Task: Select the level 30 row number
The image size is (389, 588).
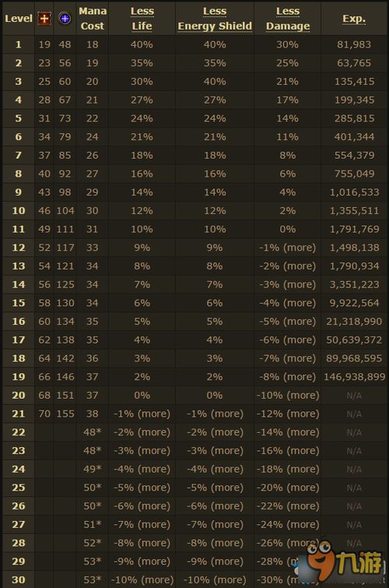Action: pos(19,579)
